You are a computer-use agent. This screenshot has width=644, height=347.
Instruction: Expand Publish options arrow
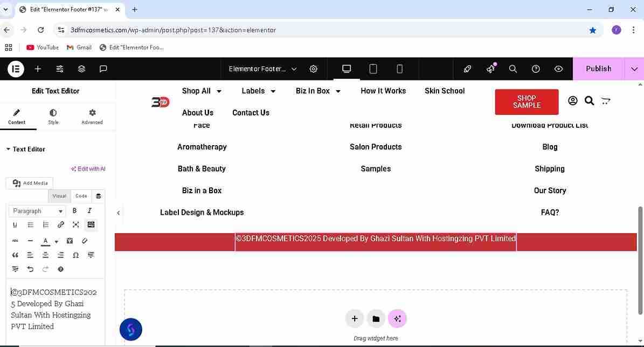pos(634,69)
